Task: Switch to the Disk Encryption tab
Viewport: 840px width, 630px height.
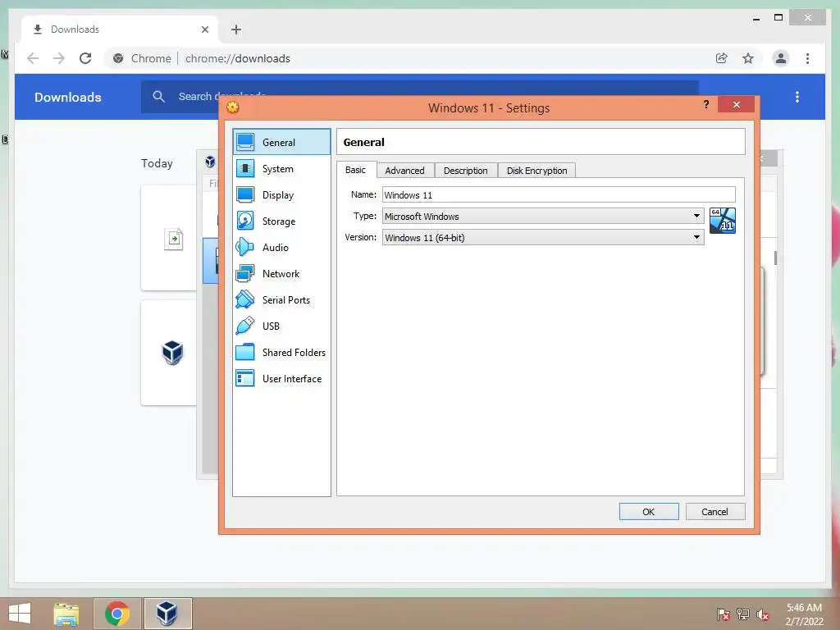Action: click(536, 171)
